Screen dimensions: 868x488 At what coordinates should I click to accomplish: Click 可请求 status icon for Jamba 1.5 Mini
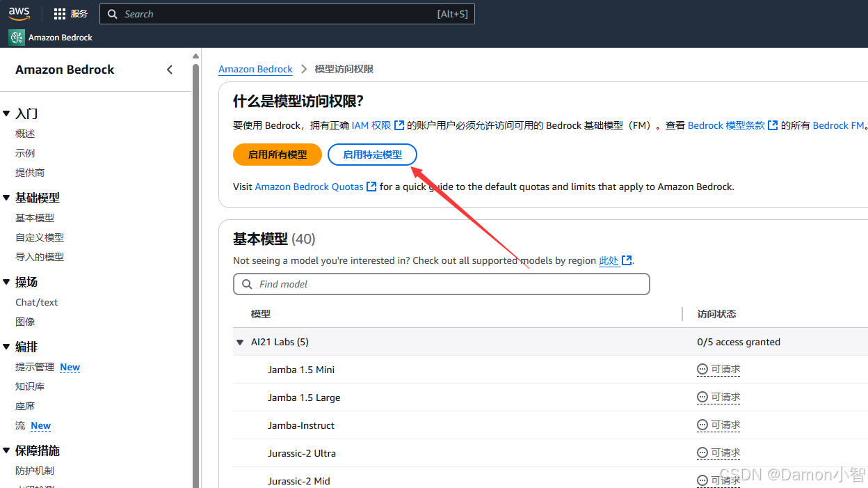(702, 370)
